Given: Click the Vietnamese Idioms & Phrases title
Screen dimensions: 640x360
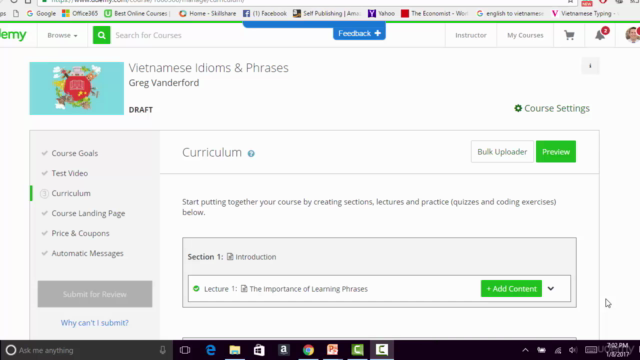Looking at the screenshot, I should [x=209, y=68].
